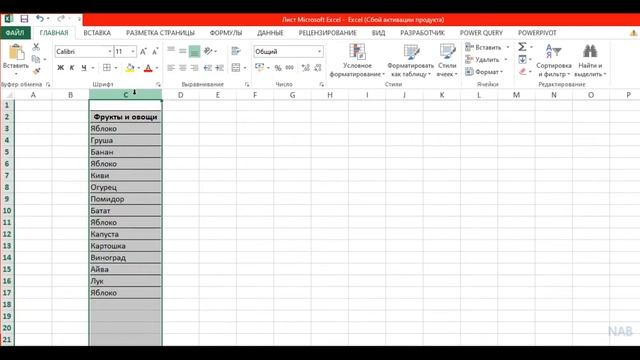Toggle Underline (Ч) formatting
The height and width of the screenshot is (360, 640).
click(x=84, y=68)
